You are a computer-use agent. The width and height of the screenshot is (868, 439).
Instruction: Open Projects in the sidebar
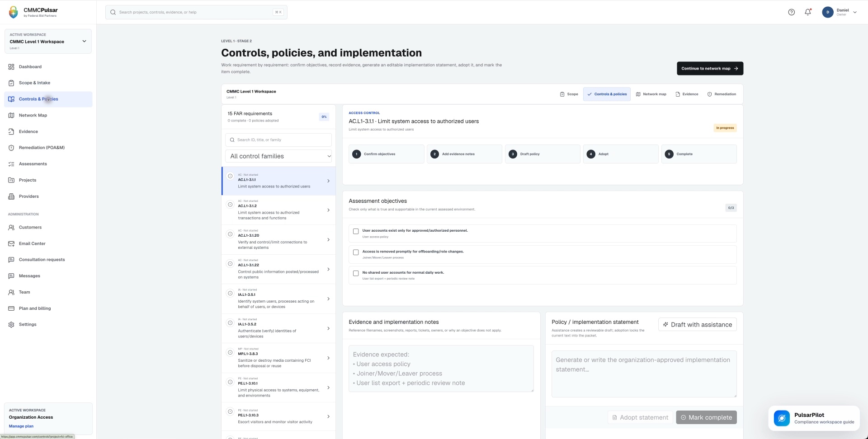(x=48, y=180)
